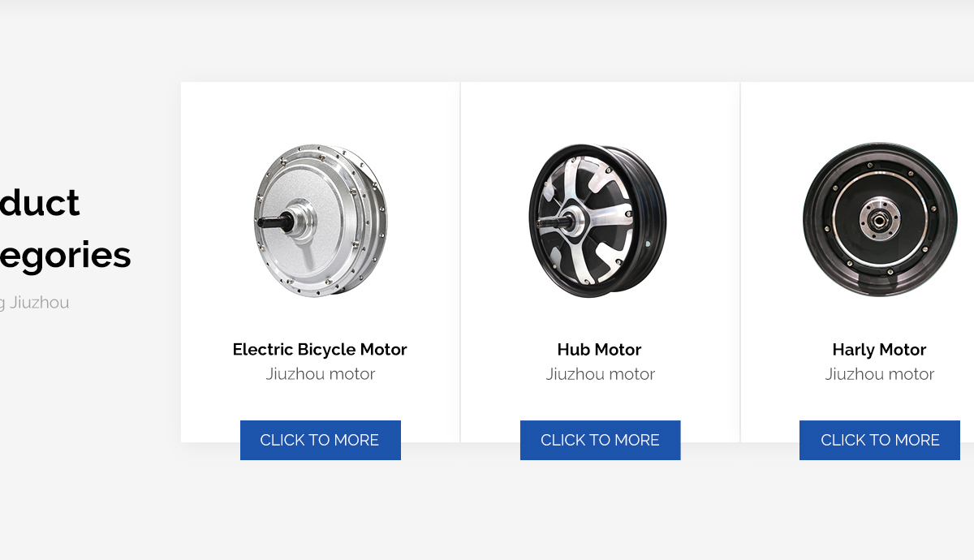
Task: Click CLICK TO MORE under Hub Motor
Action: [x=600, y=440]
